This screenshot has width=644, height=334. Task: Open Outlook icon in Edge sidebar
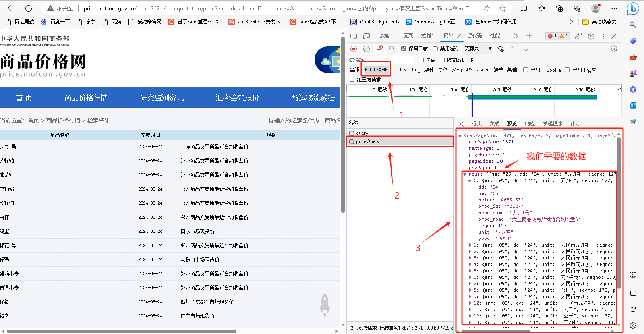coord(633,106)
